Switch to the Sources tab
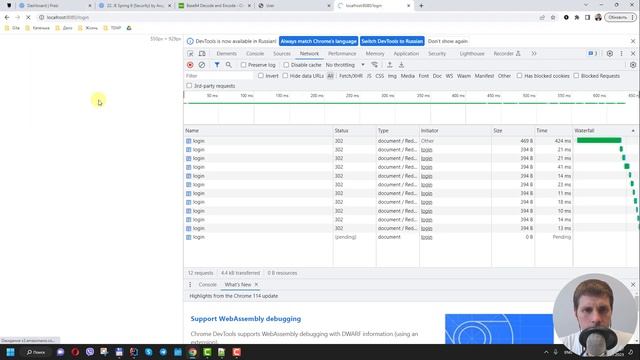Screen dimensions: 640x360 tap(282, 53)
